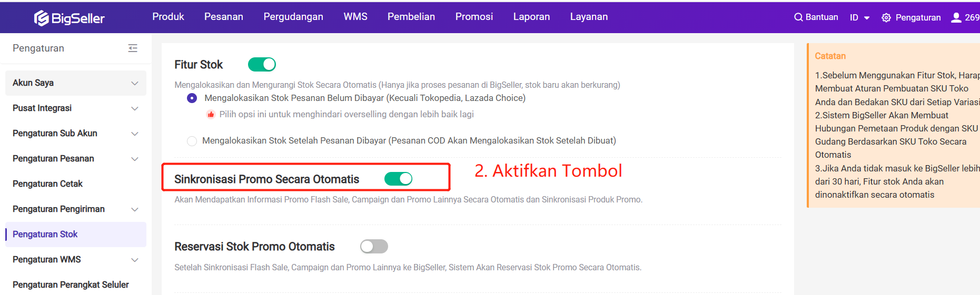Image resolution: width=980 pixels, height=295 pixels.
Task: Click the Bantuan search icon
Action: [x=798, y=17]
